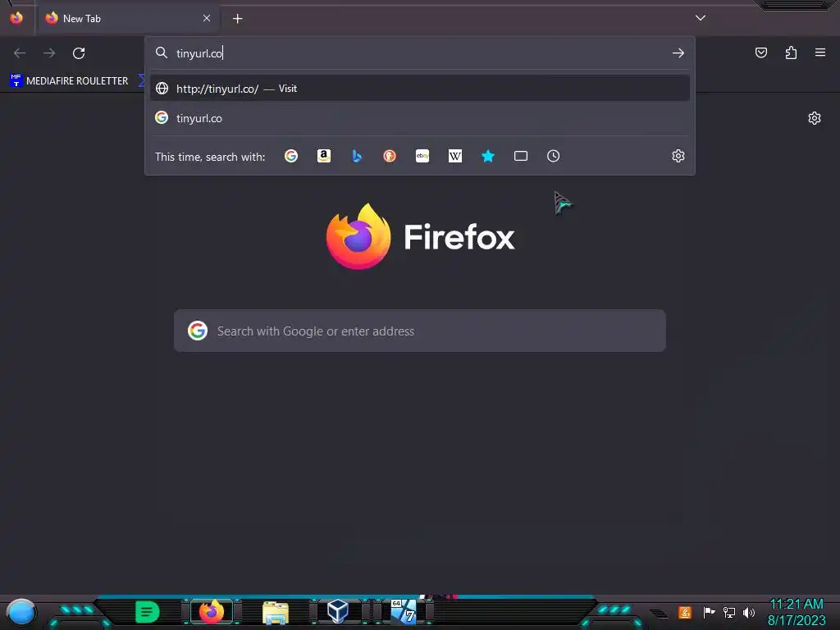Expand the List all tabs chevron
The width and height of the screenshot is (840, 630).
click(701, 18)
